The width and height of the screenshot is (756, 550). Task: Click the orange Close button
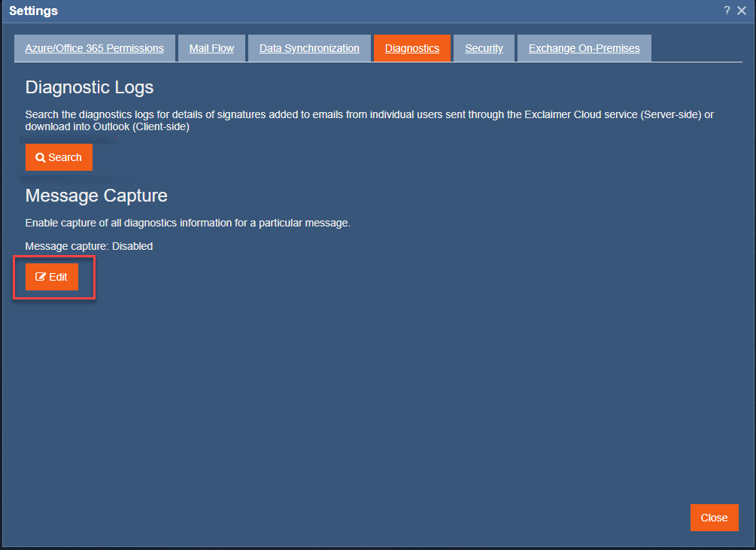click(714, 518)
